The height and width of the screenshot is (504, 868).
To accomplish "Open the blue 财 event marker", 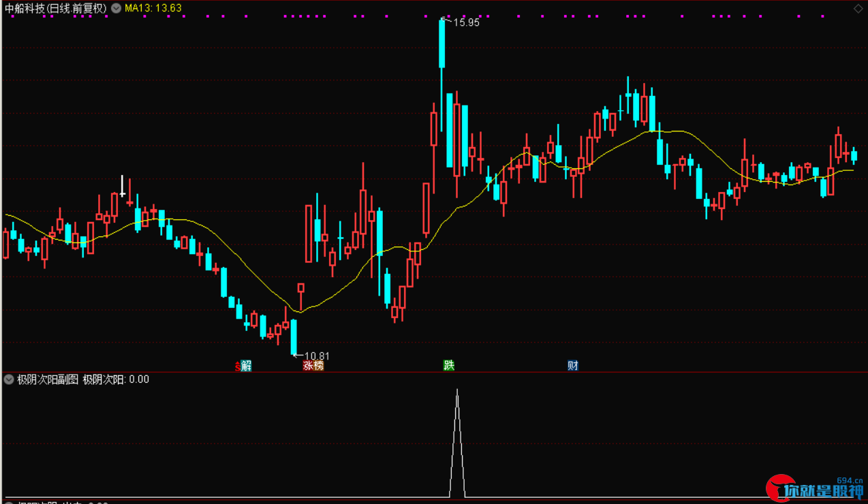I will [x=573, y=365].
